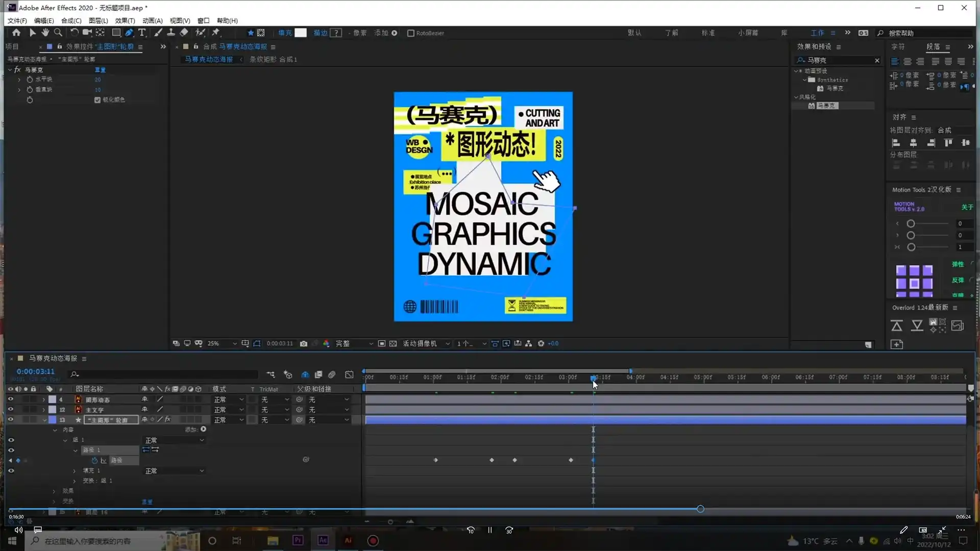Screen dimensions: 980x551
Task: Open the timeline Graph Editor icon
Action: click(349, 374)
